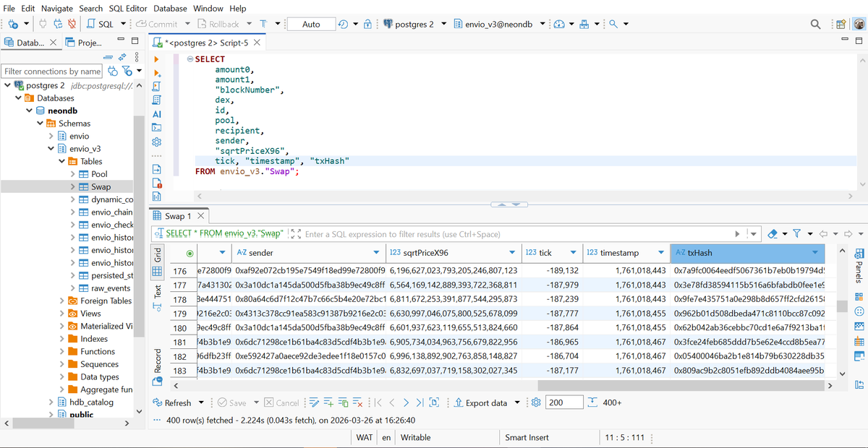Select the active connection postgres 2 selector
The image size is (868, 448).
(x=414, y=24)
